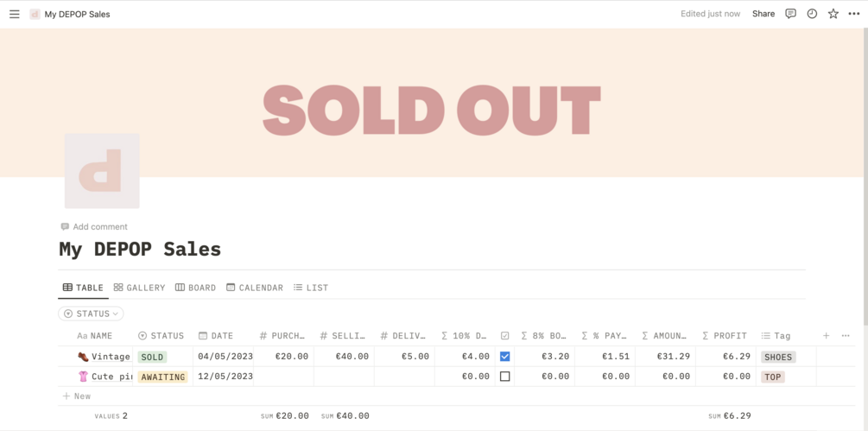Open the comments speech bubble icon

point(790,14)
